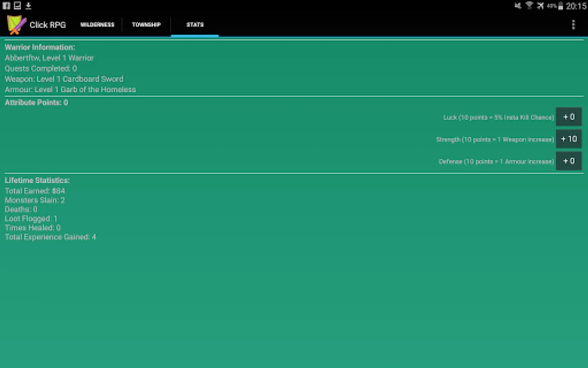Viewport: 588px width, 368px height.
Task: Tap the Deaths: 0 line
Action: click(x=21, y=209)
